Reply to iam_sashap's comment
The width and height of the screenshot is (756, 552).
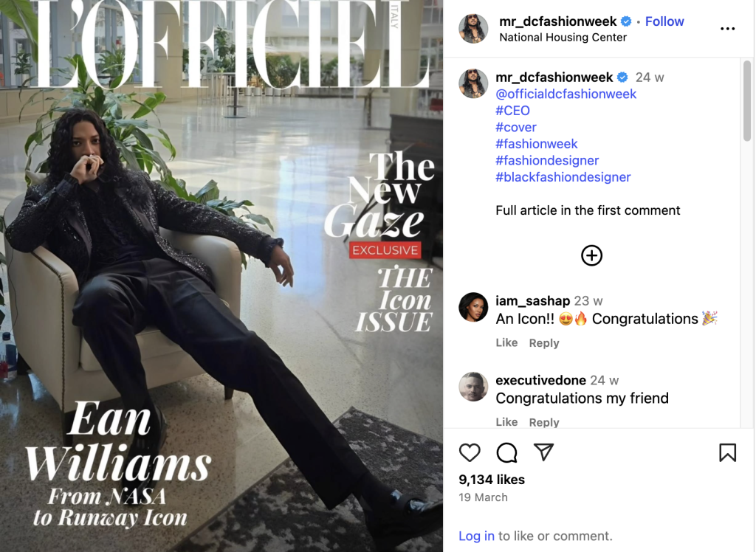(544, 342)
